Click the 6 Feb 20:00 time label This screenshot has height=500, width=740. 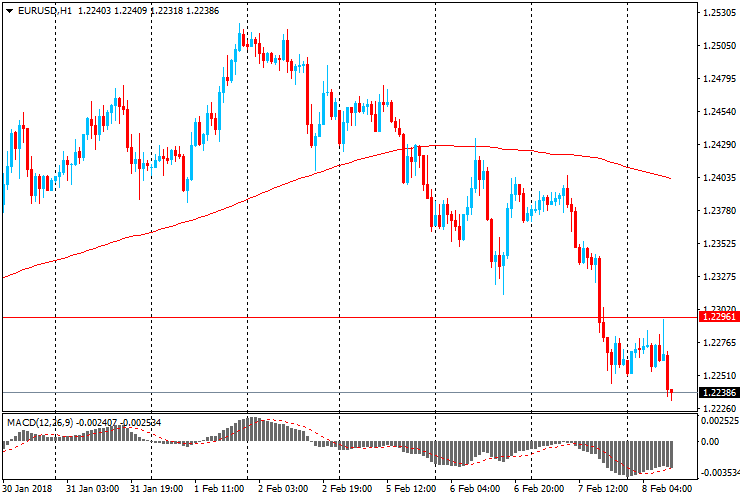[x=539, y=489]
